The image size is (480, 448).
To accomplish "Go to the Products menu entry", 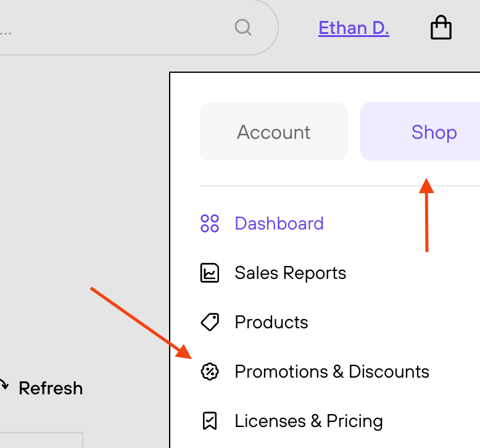I will tap(271, 322).
